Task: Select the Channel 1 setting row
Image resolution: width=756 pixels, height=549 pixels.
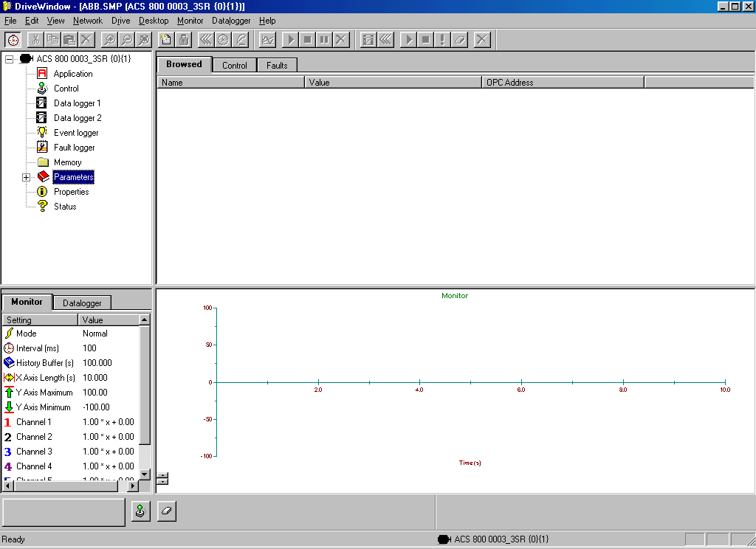Action: click(x=71, y=422)
